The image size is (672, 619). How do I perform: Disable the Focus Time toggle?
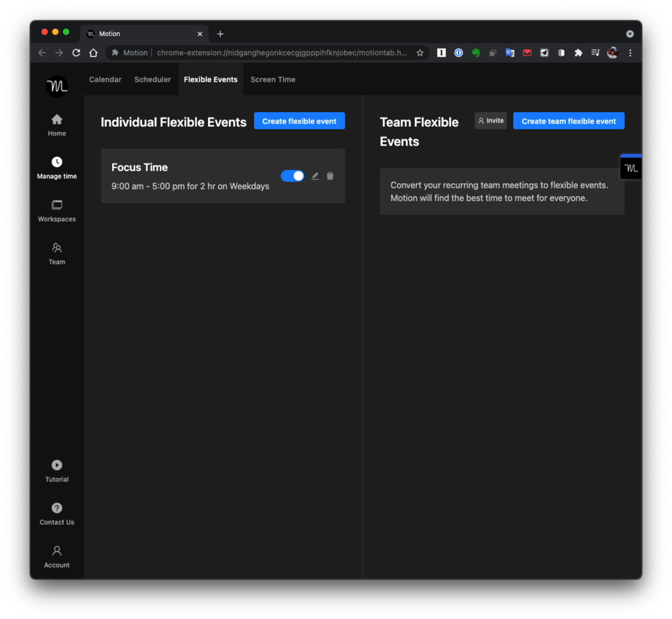click(292, 176)
